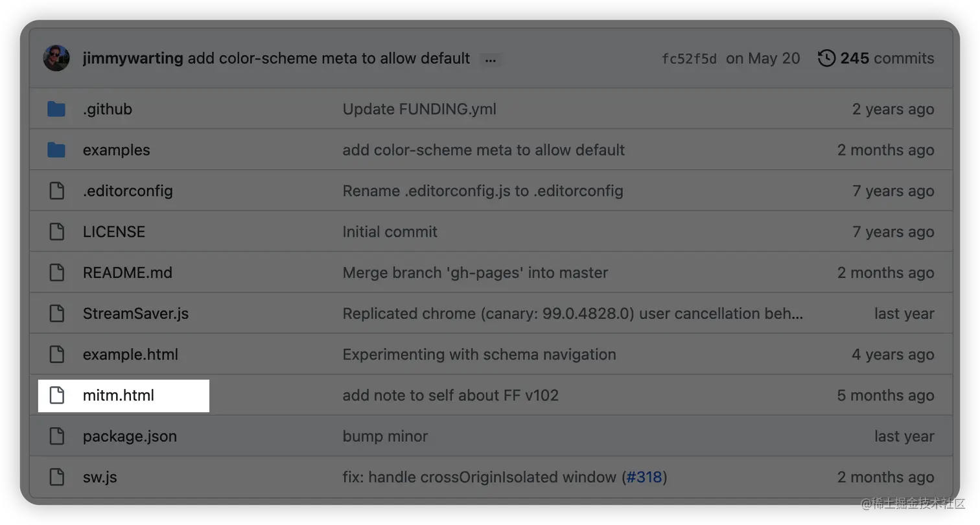Open pull request link #318
980x525 pixels.
[646, 476]
